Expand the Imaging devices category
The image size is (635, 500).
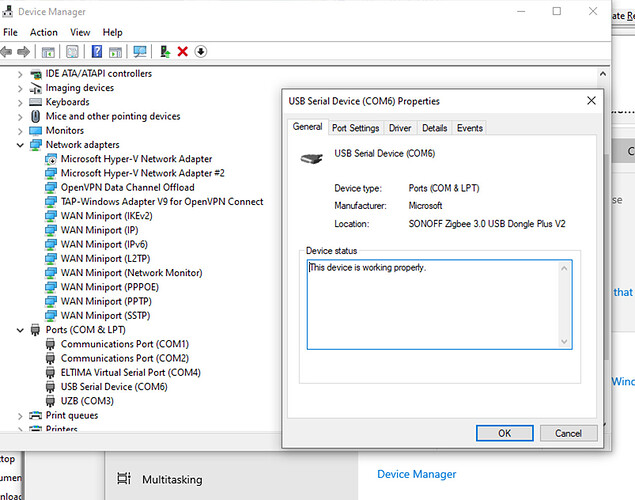point(21,88)
